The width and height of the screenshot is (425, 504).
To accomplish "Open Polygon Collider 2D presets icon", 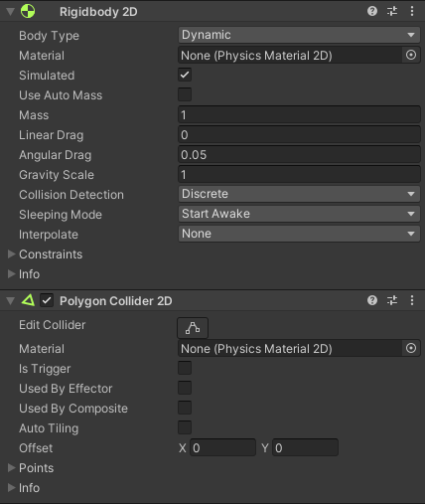I will (392, 300).
